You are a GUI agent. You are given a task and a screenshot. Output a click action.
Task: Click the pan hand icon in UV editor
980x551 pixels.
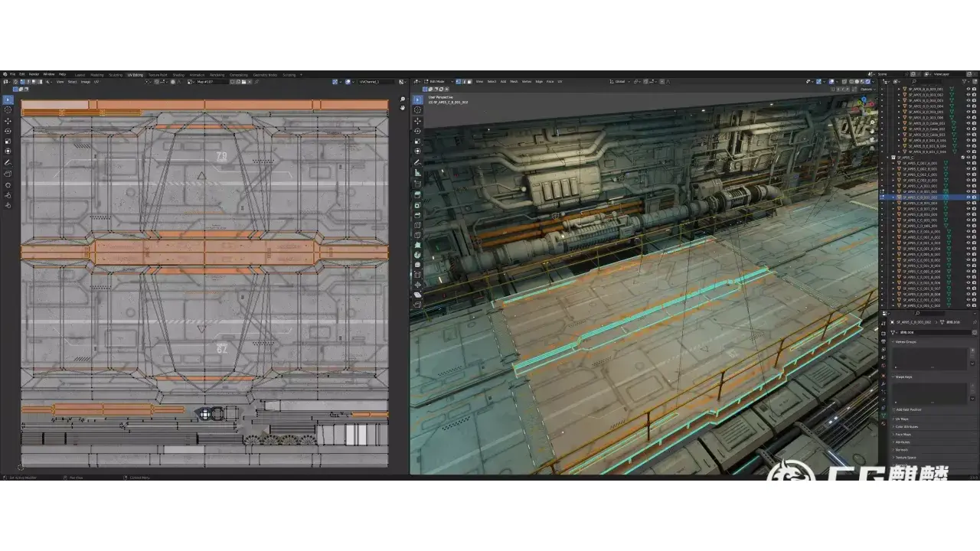coord(403,107)
